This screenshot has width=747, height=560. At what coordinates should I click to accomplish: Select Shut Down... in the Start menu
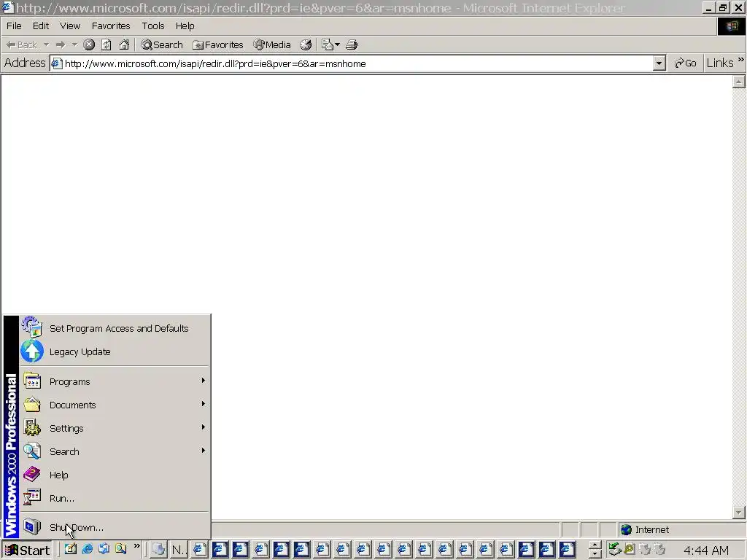pos(115,527)
